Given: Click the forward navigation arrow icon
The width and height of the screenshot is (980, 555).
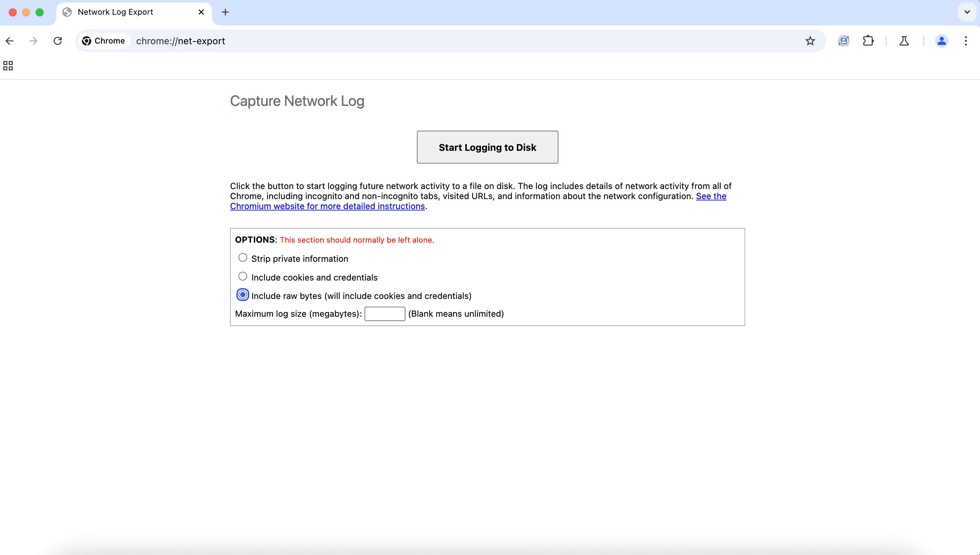Looking at the screenshot, I should (33, 41).
